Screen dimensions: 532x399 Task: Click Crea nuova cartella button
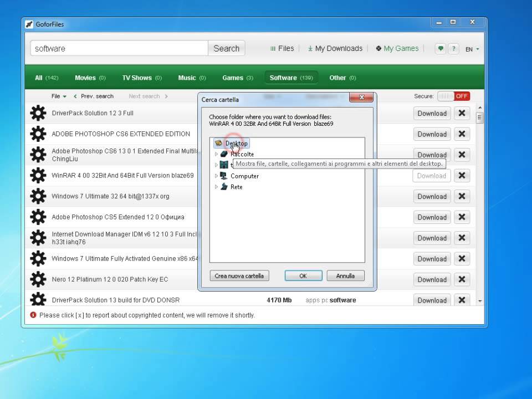coord(239,276)
